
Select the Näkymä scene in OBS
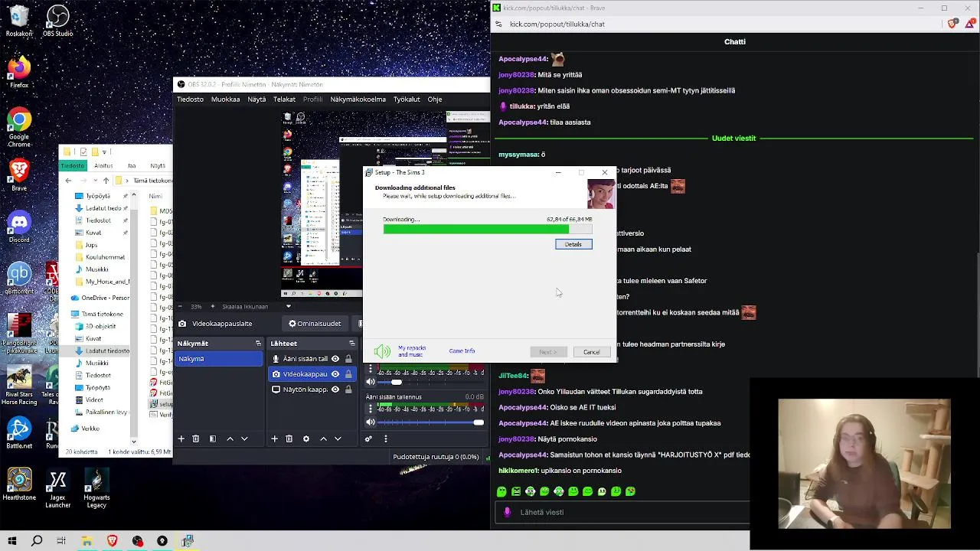click(219, 359)
